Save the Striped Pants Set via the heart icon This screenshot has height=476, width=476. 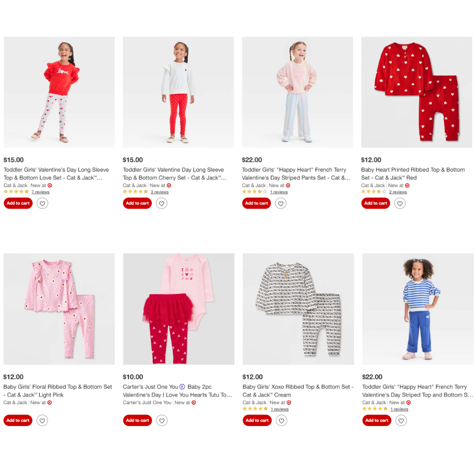pyautogui.click(x=281, y=203)
